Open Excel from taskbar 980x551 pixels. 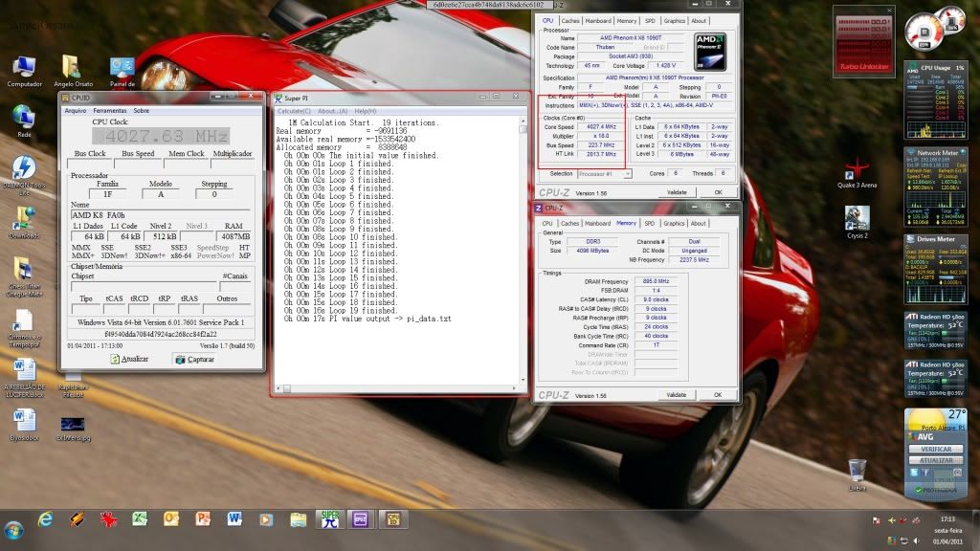point(140,519)
